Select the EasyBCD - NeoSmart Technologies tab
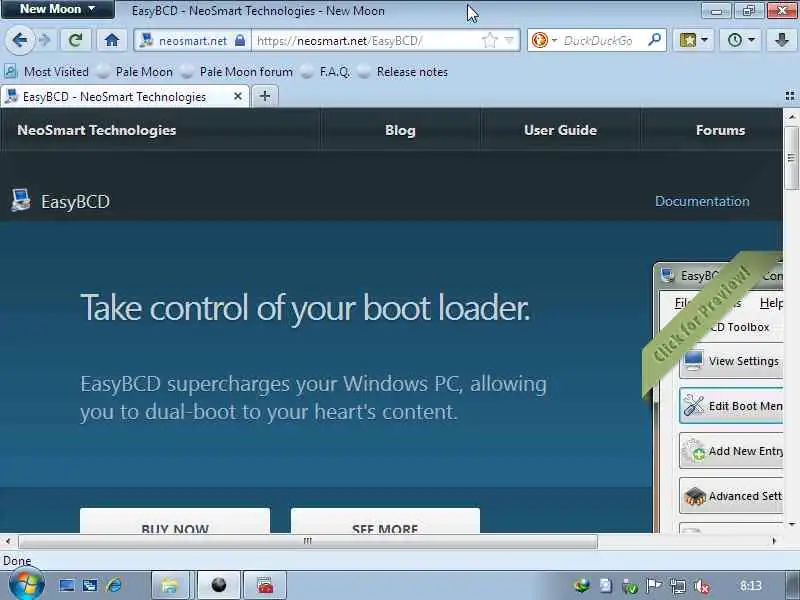 [124, 96]
